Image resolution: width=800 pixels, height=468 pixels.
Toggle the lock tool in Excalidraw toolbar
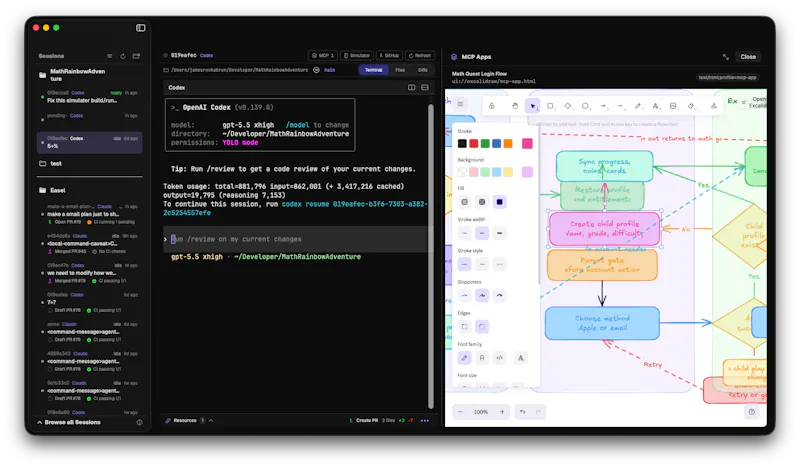[x=491, y=106]
